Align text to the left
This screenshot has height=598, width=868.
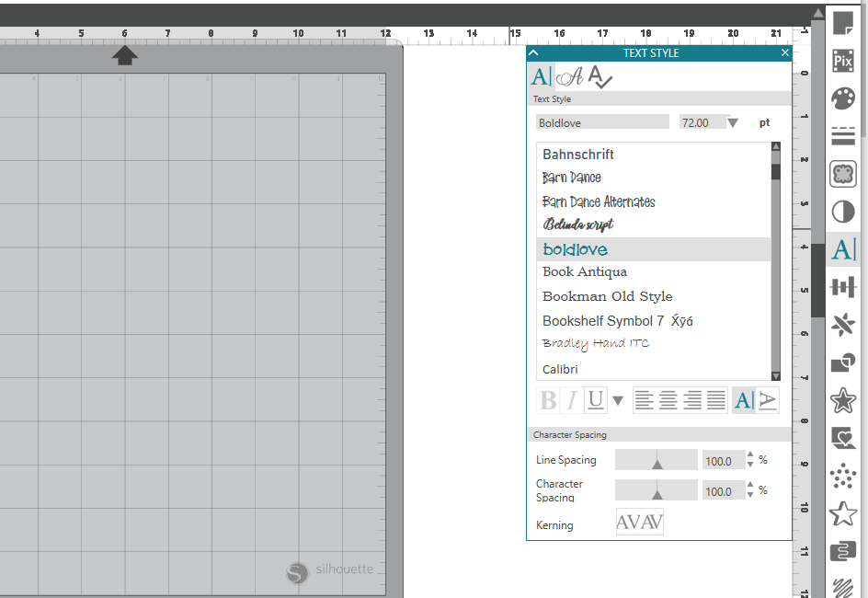tap(644, 400)
